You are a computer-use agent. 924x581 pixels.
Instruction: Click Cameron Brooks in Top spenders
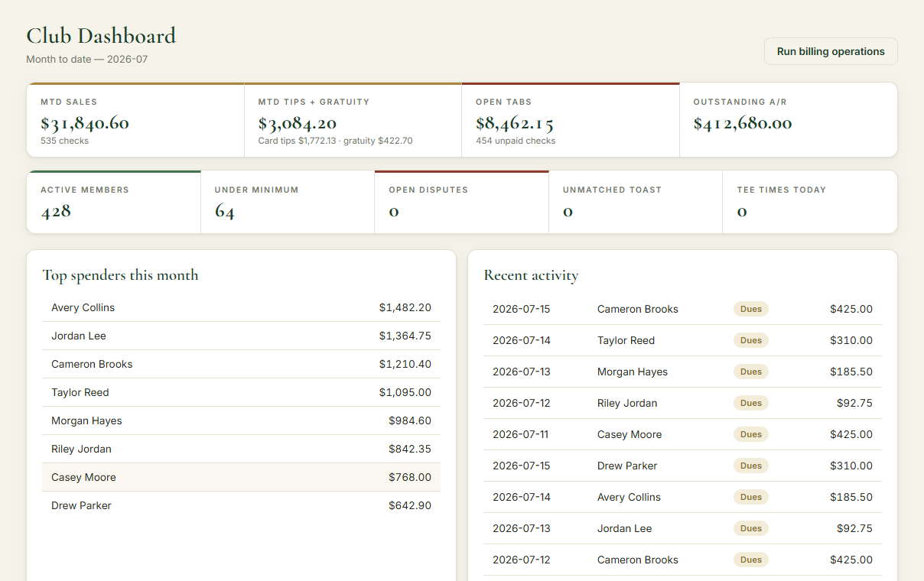pos(92,364)
